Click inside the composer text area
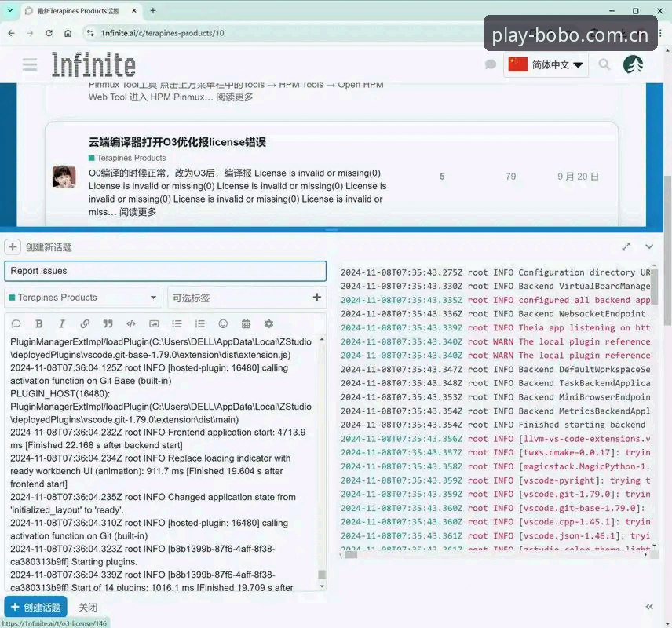672x628 pixels. click(x=162, y=463)
